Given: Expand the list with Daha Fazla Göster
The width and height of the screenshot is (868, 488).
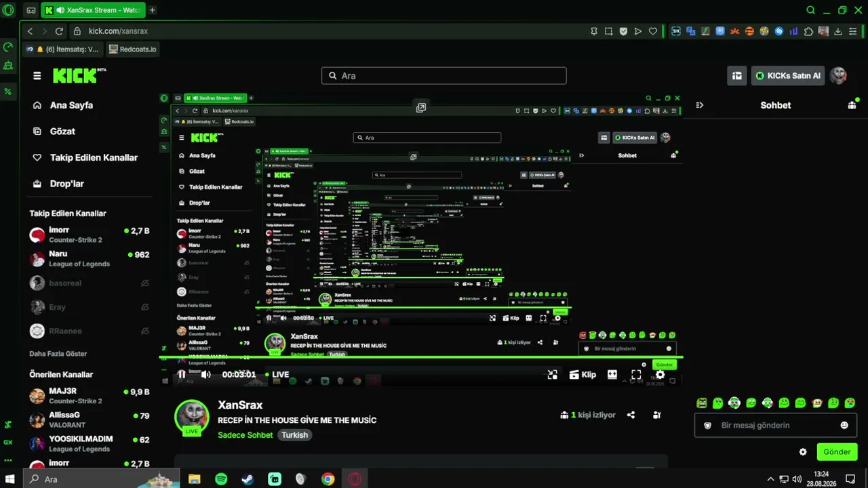Looking at the screenshot, I should 58,354.
